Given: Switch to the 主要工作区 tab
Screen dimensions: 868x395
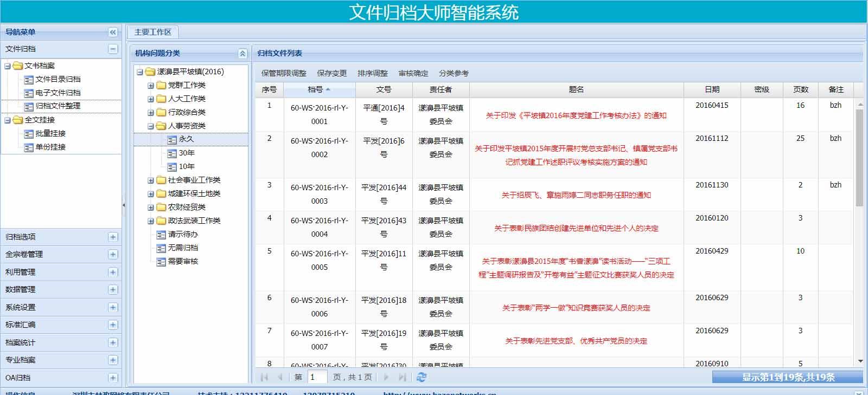Looking at the screenshot, I should (153, 32).
